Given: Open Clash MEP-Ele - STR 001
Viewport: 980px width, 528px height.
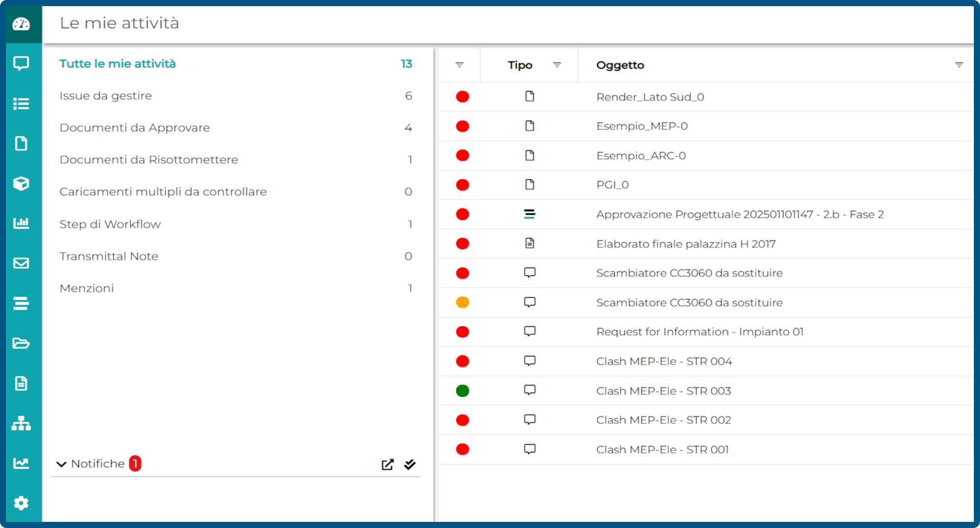Looking at the screenshot, I should 663,449.
